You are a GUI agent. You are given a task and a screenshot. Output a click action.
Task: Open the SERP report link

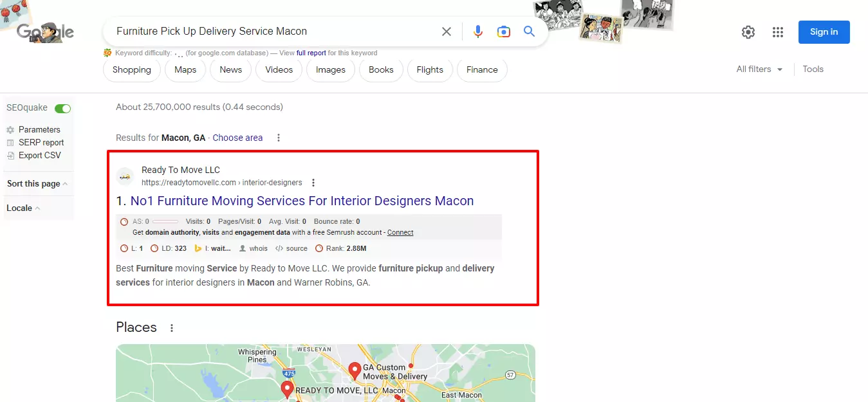[x=41, y=143]
